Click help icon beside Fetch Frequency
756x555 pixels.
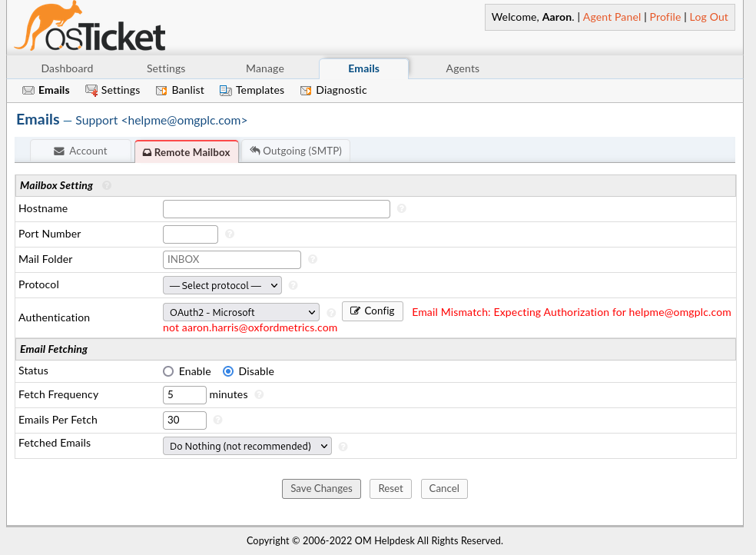259,394
